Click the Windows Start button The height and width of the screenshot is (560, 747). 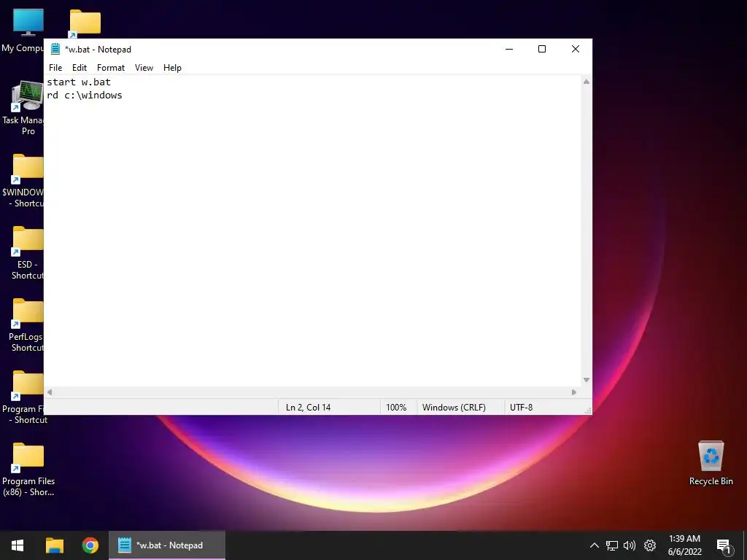coord(18,545)
